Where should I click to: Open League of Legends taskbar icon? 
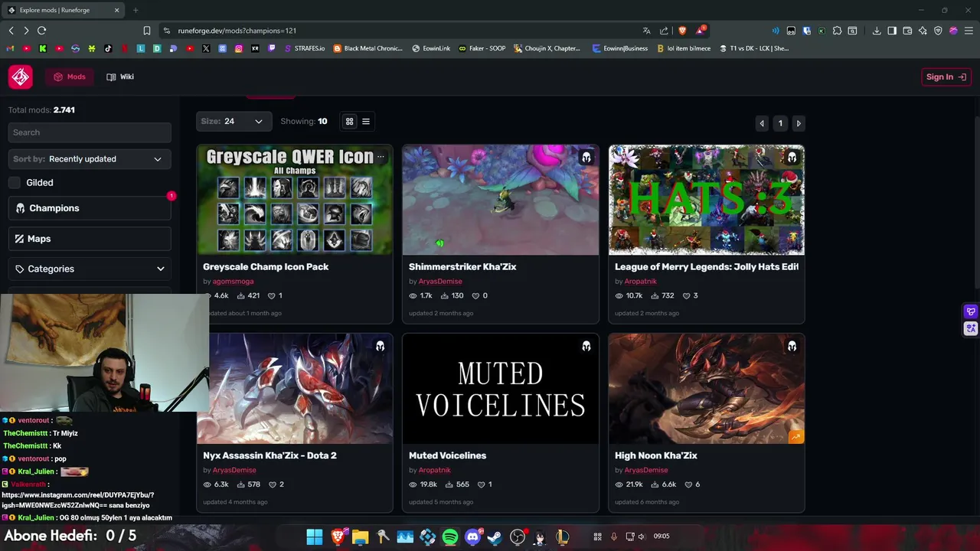click(563, 537)
